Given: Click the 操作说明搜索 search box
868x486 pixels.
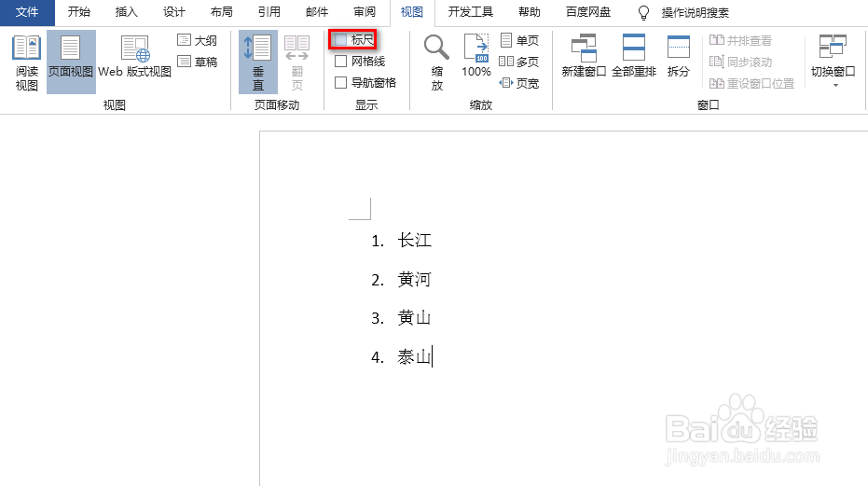Looking at the screenshot, I should coord(696,12).
